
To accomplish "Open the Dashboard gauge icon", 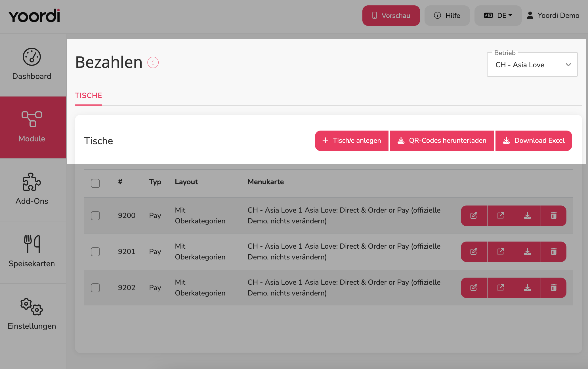I will tap(32, 57).
